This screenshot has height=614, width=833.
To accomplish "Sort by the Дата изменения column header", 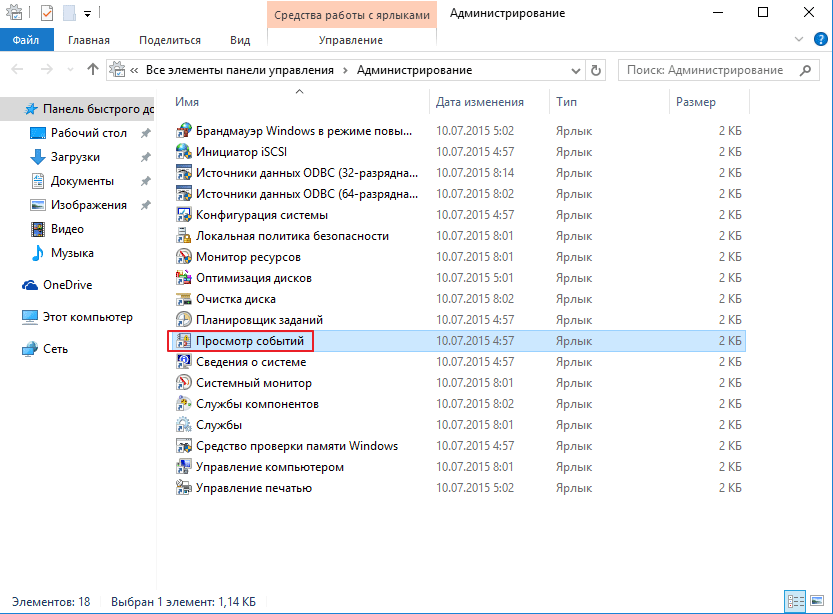I will coord(480,102).
